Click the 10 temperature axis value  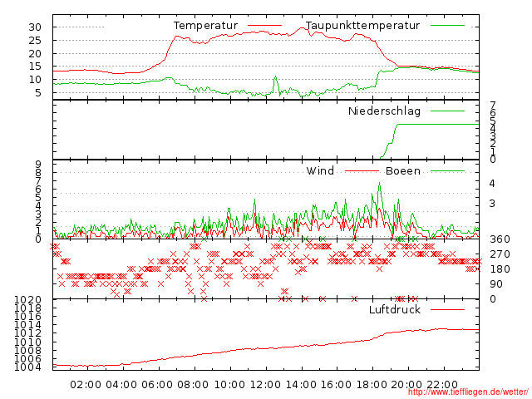(x=35, y=80)
